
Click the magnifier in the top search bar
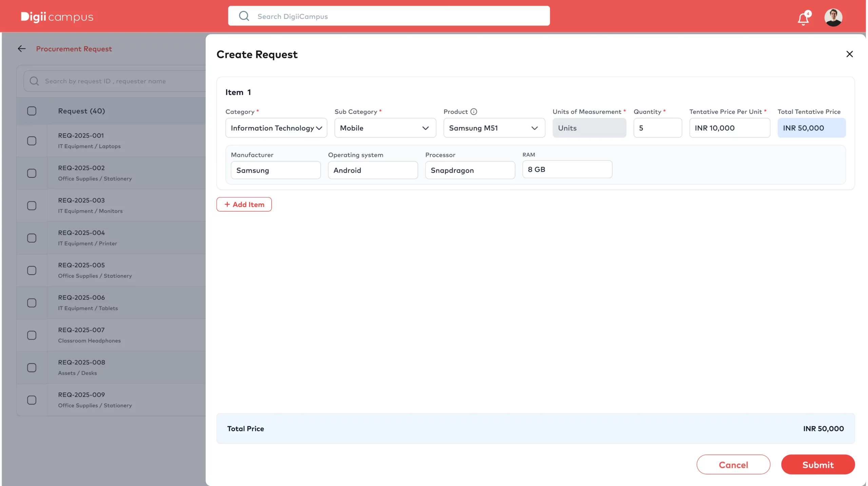point(244,16)
